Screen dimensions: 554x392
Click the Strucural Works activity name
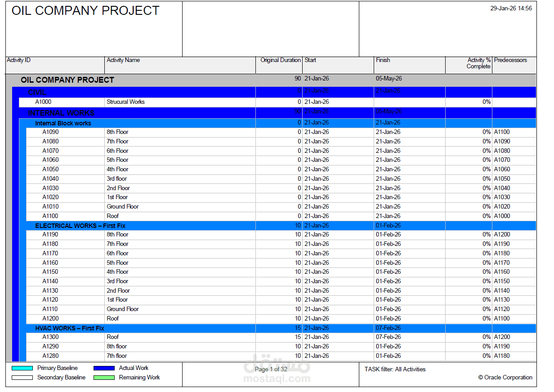[x=125, y=102]
